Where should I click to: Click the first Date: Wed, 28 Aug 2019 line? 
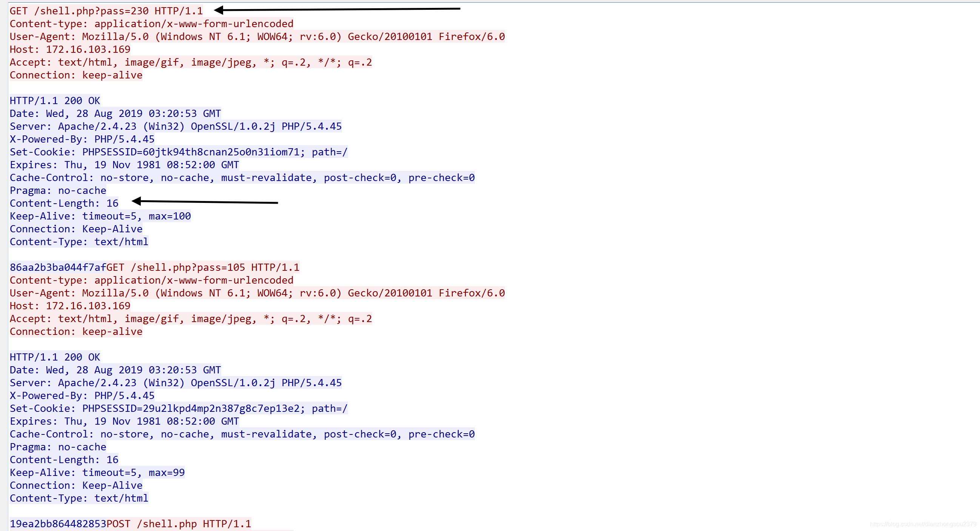coord(115,114)
